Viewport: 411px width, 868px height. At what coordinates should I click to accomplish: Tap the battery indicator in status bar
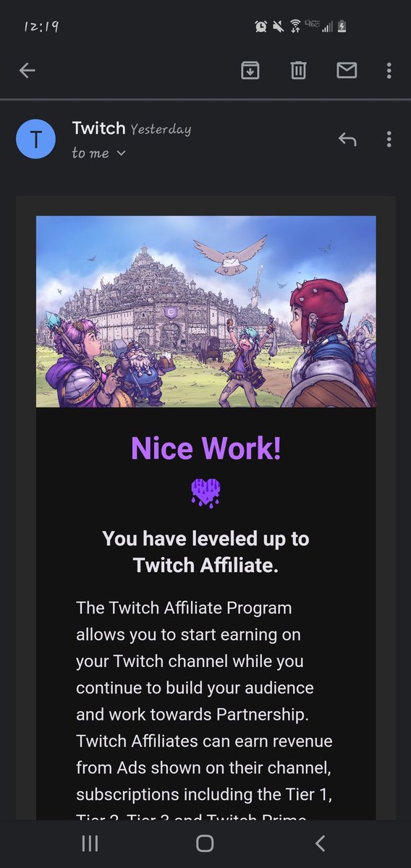click(x=342, y=27)
